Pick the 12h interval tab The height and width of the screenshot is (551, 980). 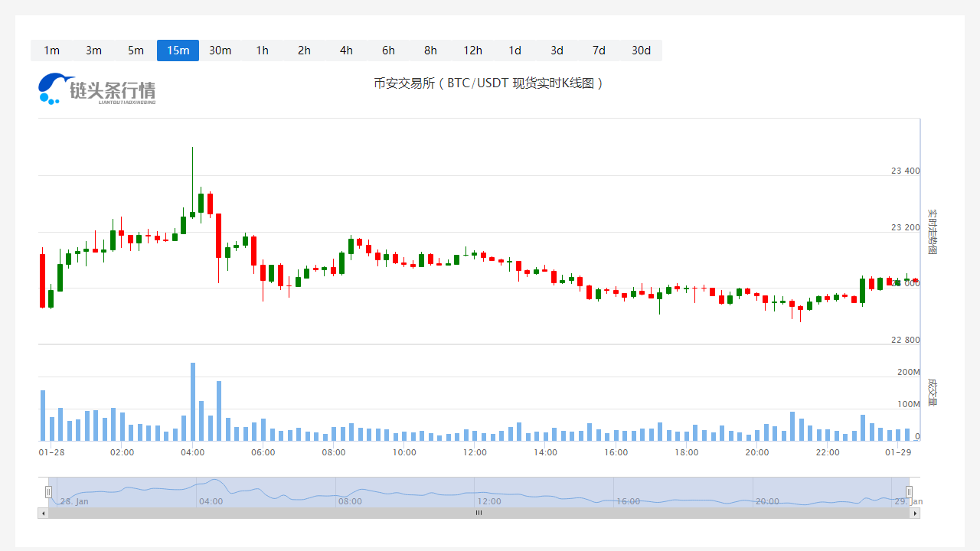472,51
